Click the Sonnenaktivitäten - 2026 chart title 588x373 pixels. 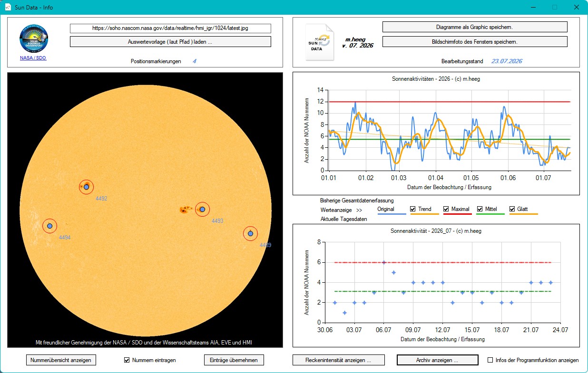point(436,78)
